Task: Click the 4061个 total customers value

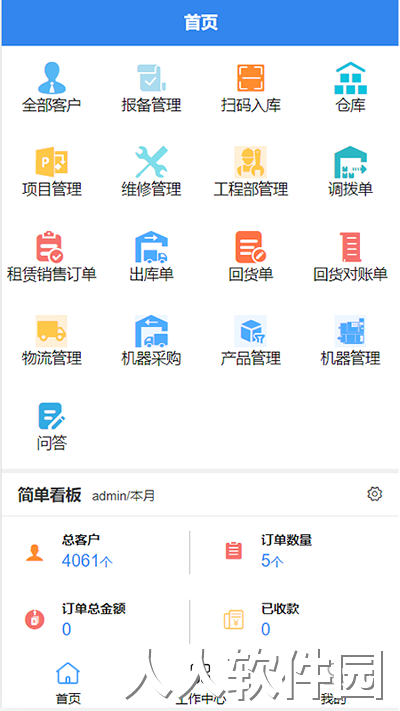Action: click(87, 561)
